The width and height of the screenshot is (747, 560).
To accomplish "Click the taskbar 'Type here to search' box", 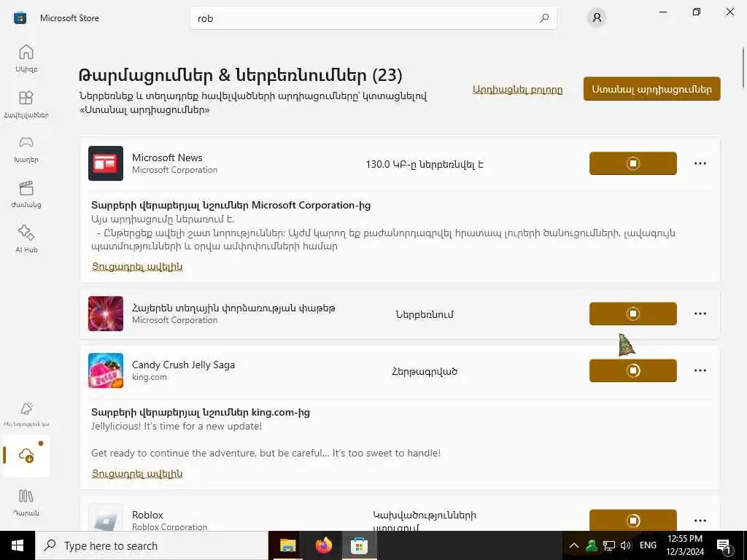I will point(152,545).
